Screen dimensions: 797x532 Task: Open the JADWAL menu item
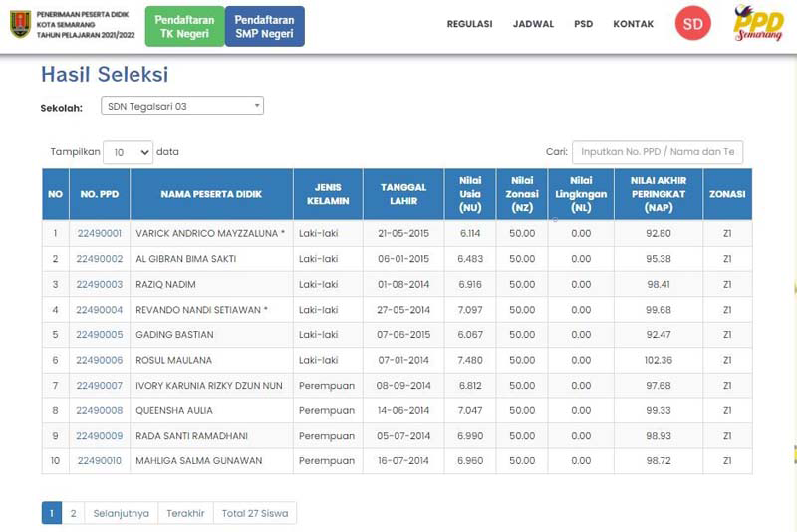[533, 24]
